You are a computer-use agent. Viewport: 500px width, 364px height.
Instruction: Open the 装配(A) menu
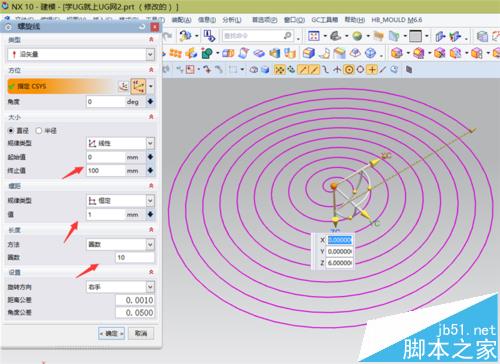pyautogui.click(x=181, y=20)
